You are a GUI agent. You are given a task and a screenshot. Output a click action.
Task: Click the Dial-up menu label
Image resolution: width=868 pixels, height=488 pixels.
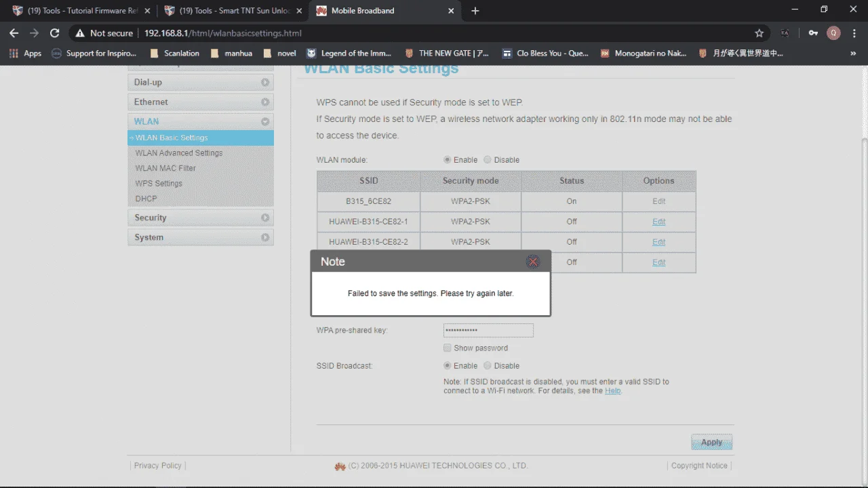click(148, 83)
